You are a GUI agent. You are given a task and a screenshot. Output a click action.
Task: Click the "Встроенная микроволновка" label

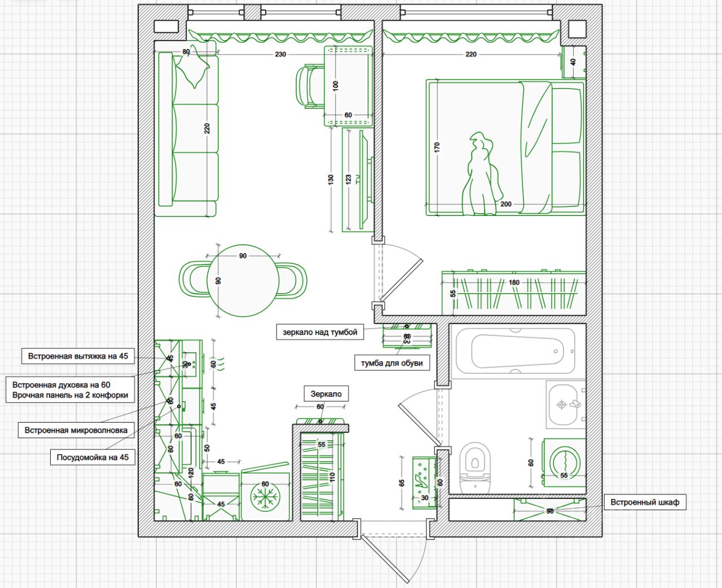point(76,430)
